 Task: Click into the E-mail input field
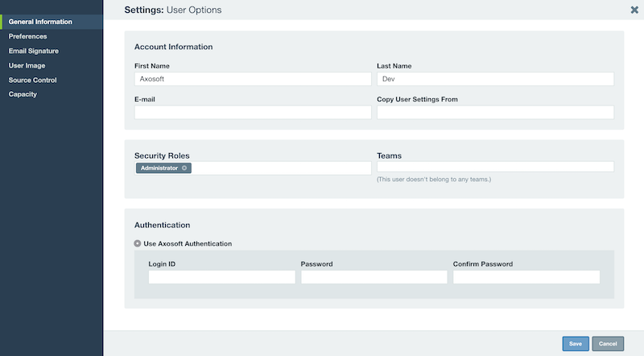pos(253,112)
